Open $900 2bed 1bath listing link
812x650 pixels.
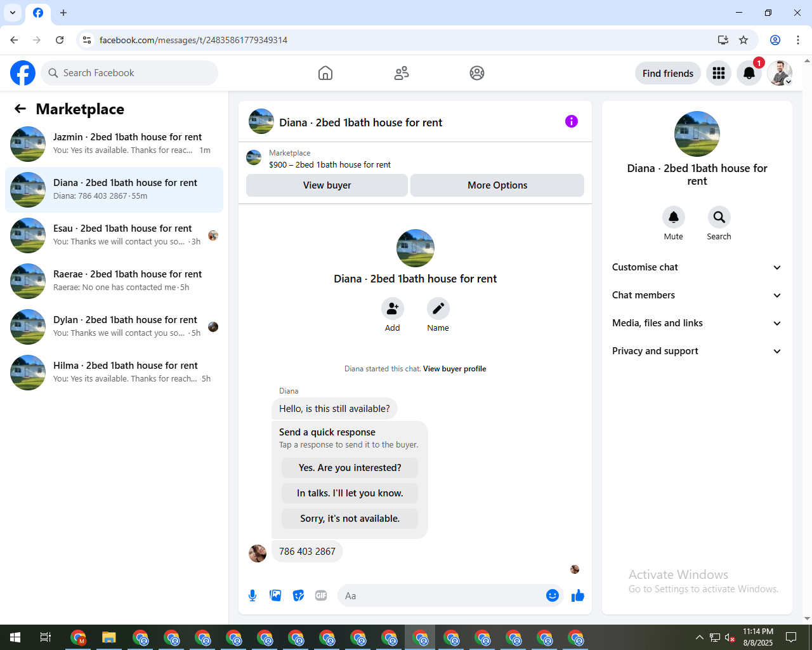330,164
